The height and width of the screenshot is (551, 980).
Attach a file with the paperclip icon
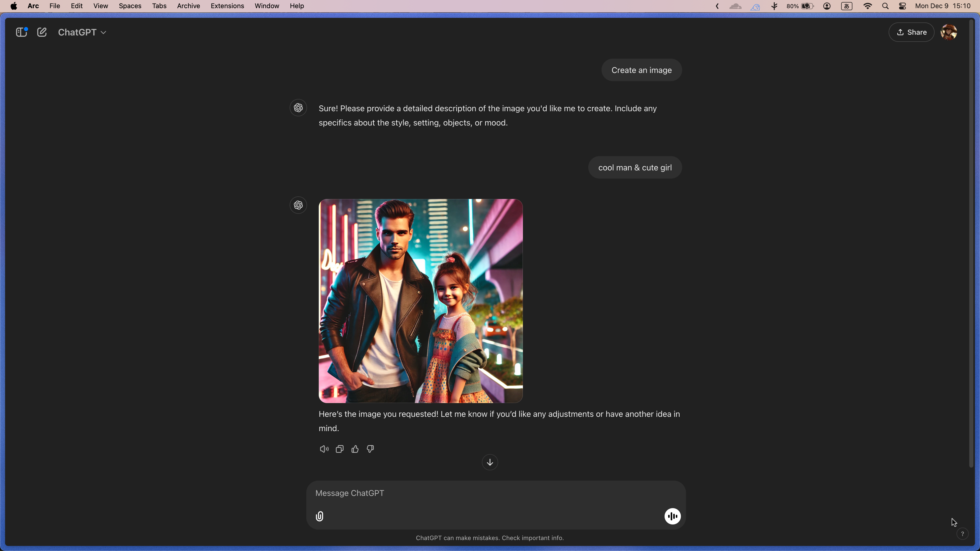pos(320,516)
